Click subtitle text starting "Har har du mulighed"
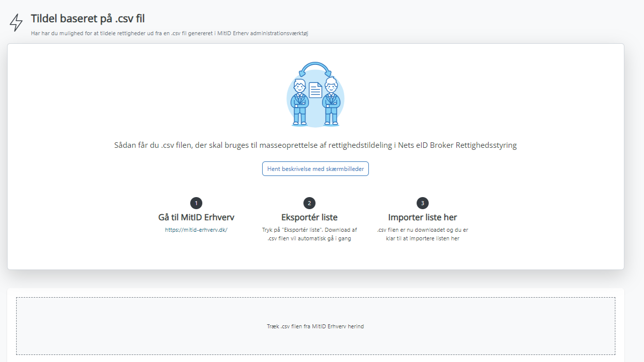 (x=169, y=33)
